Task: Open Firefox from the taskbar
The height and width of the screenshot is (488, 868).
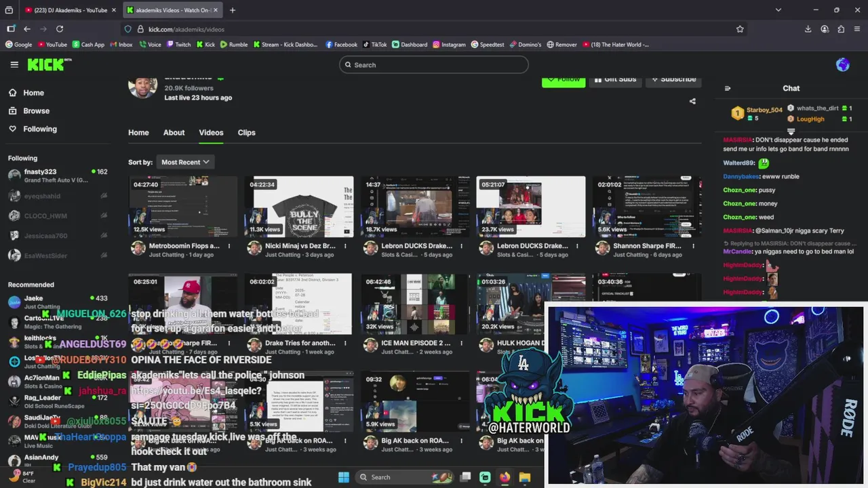Action: coord(505,477)
